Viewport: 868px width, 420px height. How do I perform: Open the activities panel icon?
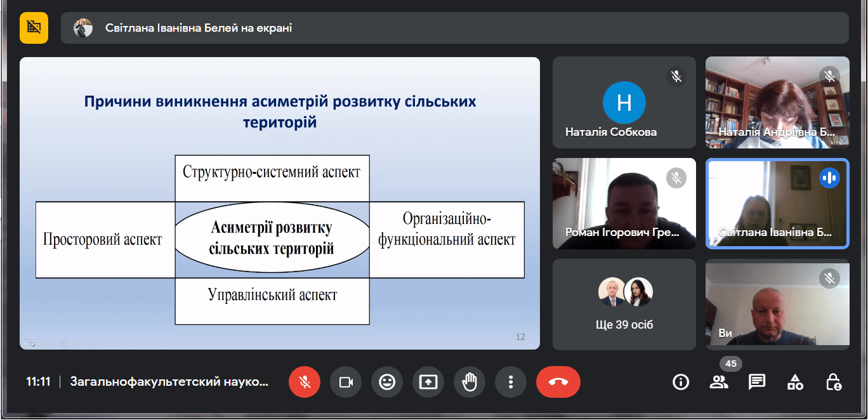794,382
